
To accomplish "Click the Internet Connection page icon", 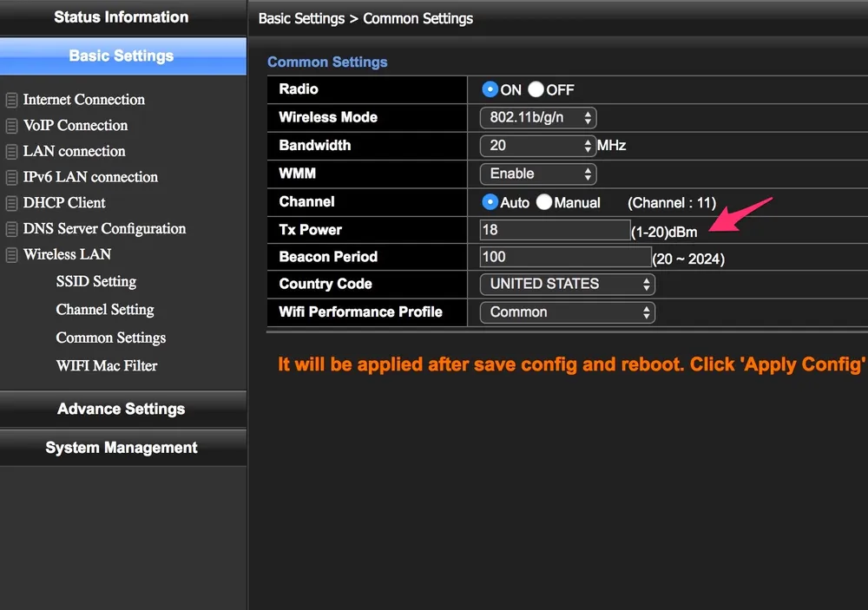I will (11, 101).
